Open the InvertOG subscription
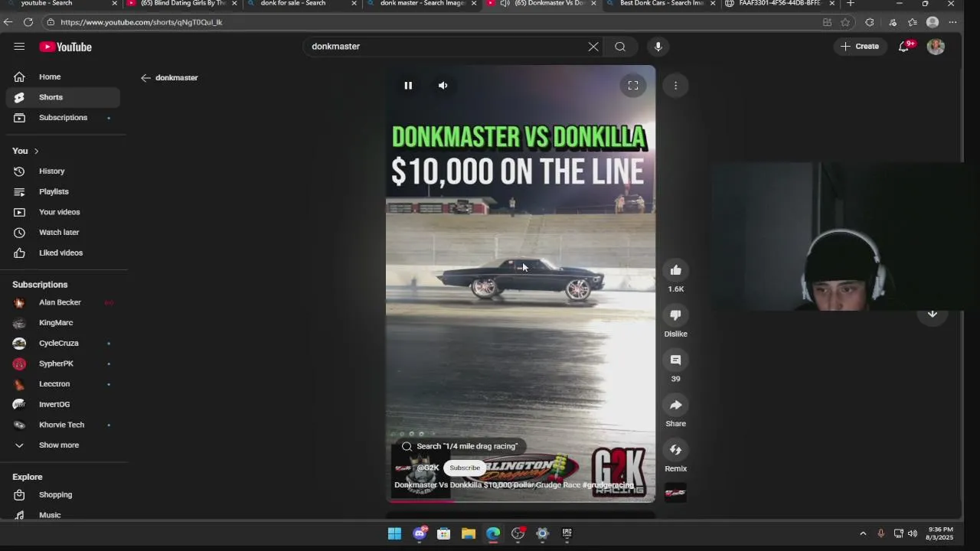The image size is (980, 551). tap(63, 404)
